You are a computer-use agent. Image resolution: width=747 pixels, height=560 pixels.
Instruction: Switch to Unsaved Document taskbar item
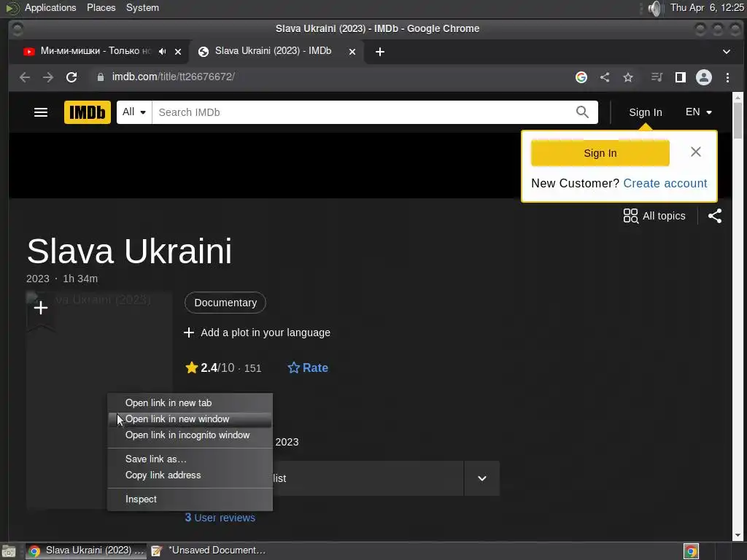point(209,551)
